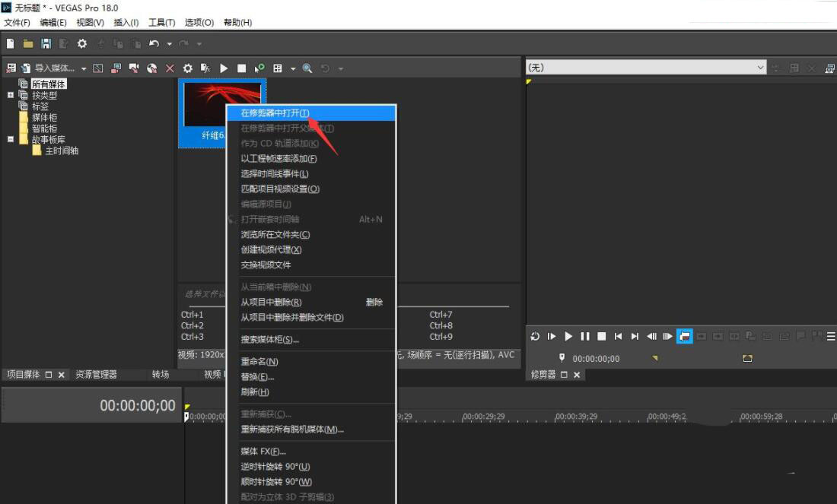Activate the Capture Video icon
837x504 pixels.
134,68
